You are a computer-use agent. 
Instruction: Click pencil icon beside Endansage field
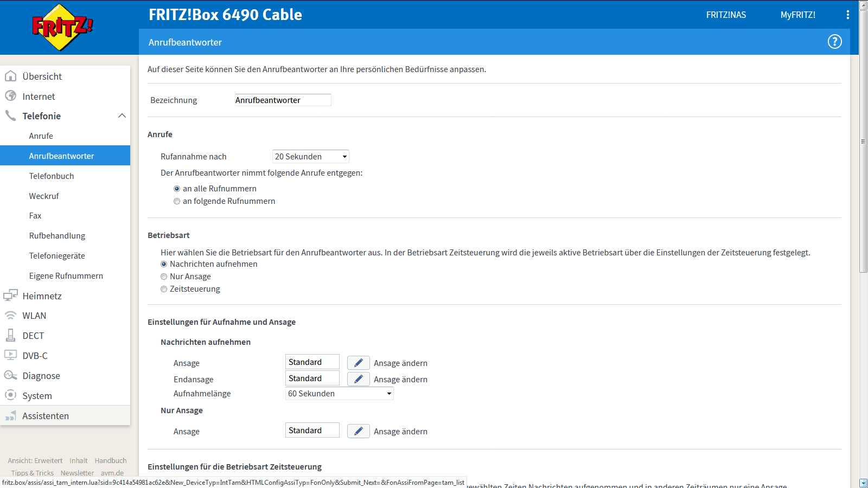[x=359, y=379]
